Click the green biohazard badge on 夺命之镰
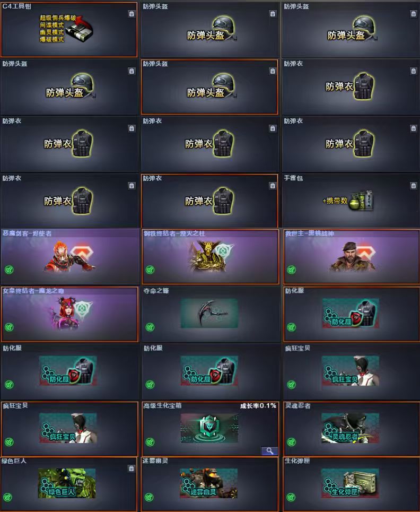The height and width of the screenshot is (512, 420). pos(150,327)
